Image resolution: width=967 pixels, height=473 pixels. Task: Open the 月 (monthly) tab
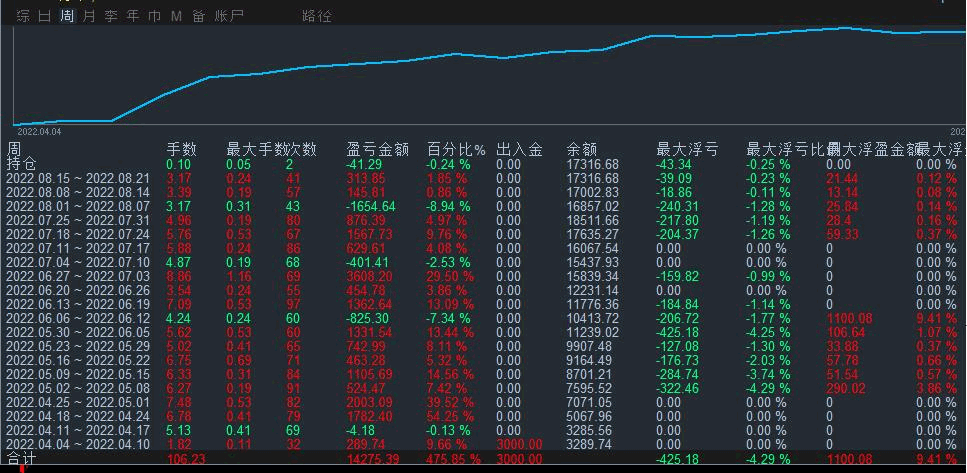pyautogui.click(x=89, y=16)
